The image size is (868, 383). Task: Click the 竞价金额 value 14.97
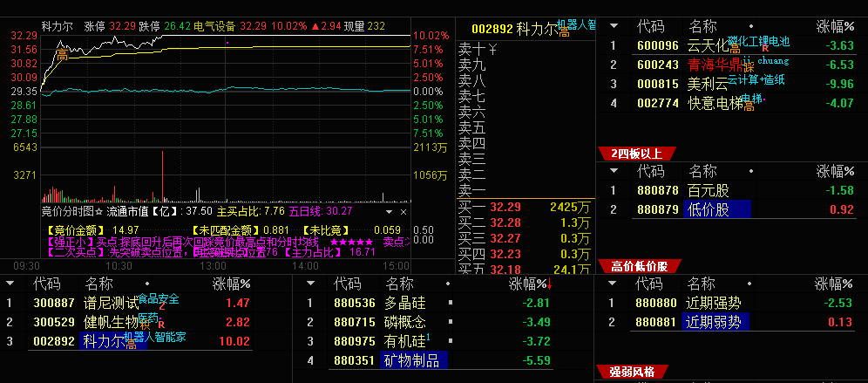coord(125,229)
